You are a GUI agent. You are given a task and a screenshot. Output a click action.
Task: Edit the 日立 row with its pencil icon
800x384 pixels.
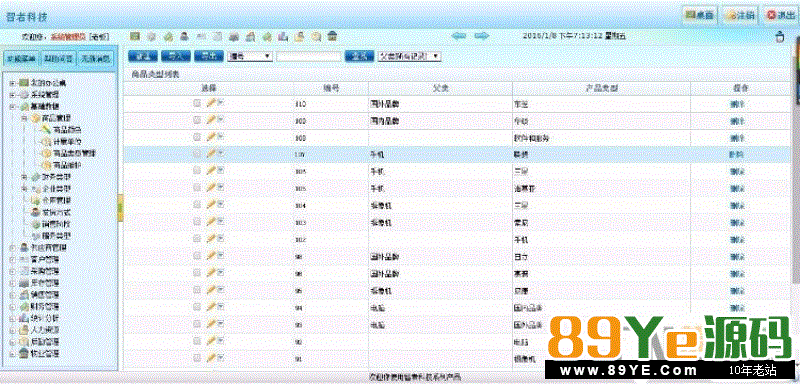pyautogui.click(x=211, y=255)
